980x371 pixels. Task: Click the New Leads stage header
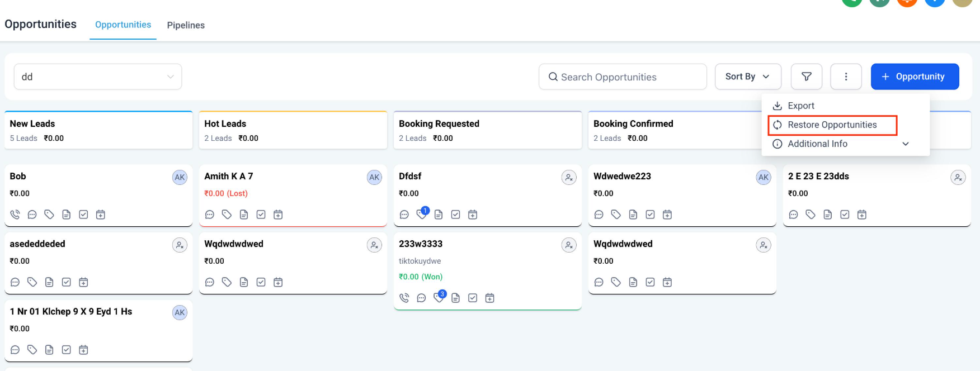pyautogui.click(x=98, y=130)
